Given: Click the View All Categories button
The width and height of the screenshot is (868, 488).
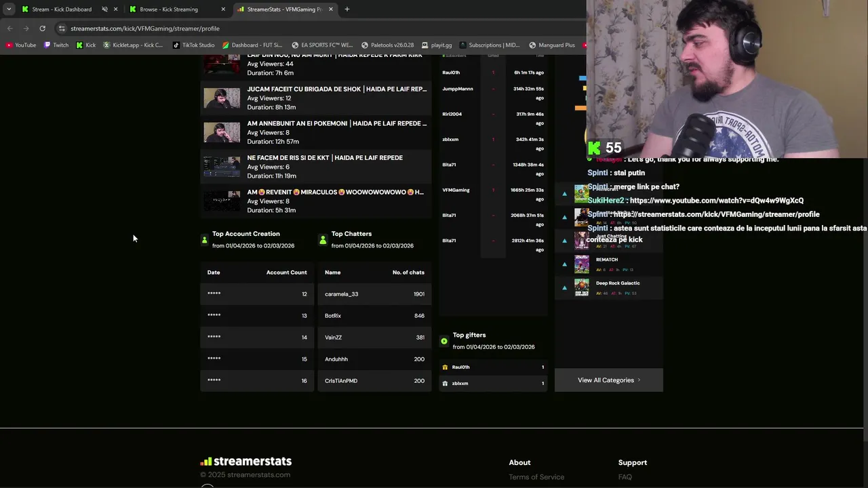Looking at the screenshot, I should tap(609, 380).
